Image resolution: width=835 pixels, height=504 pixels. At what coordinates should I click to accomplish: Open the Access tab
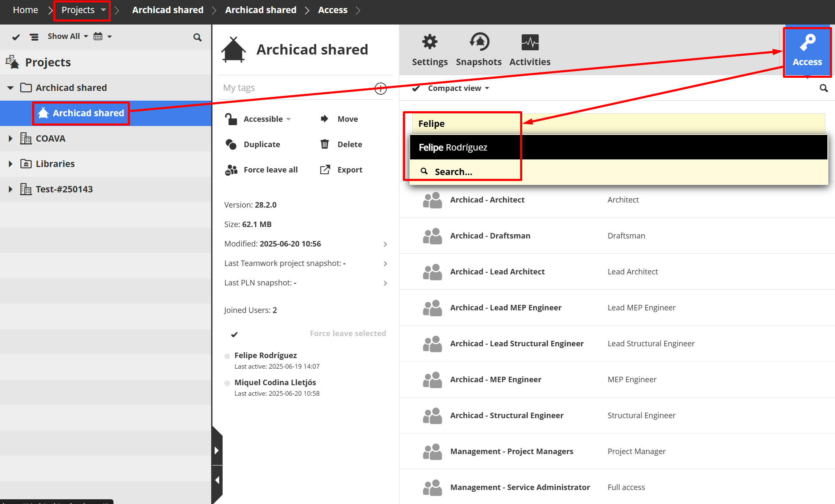coord(807,52)
